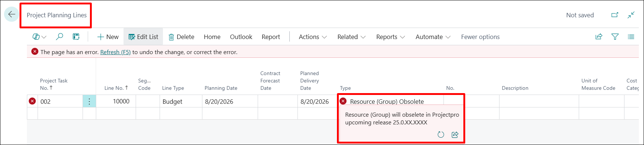The image size is (644, 145).
Task: Click the share icon in error tooltip
Action: tap(455, 135)
